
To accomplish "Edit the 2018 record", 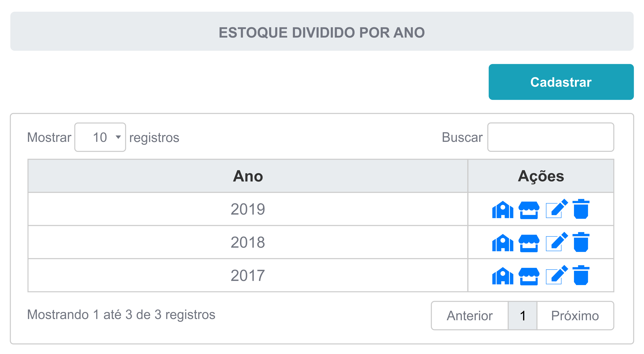I will tap(557, 242).
